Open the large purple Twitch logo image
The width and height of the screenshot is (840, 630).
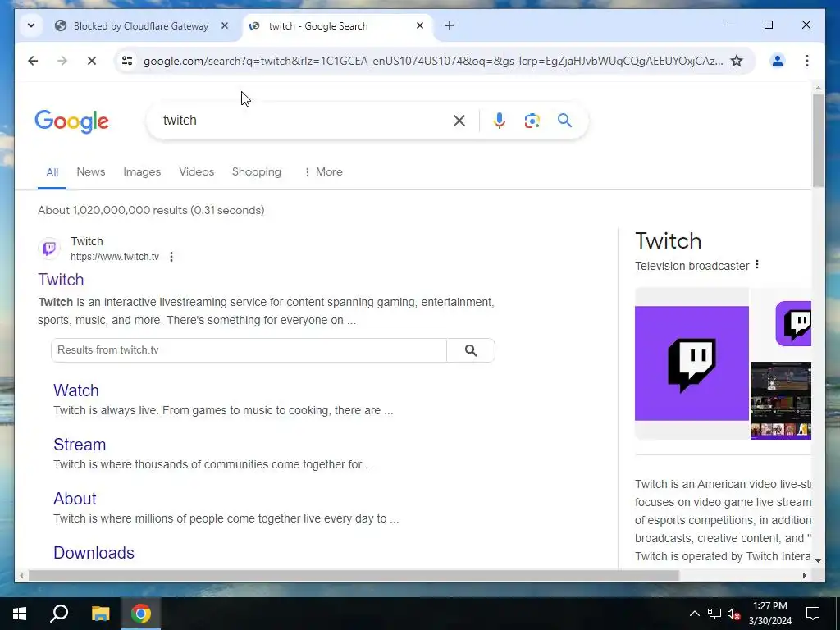(692, 363)
